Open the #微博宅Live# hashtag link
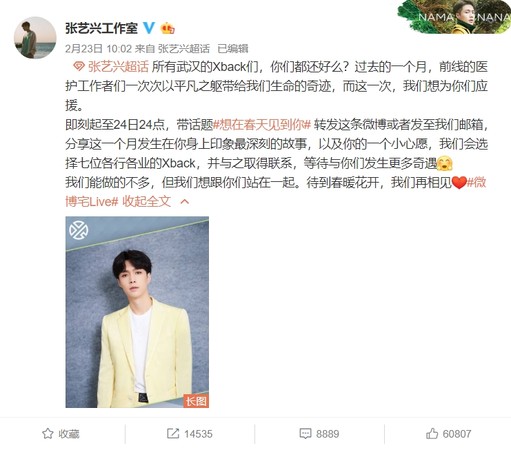The width and height of the screenshot is (511, 450). coord(92,201)
